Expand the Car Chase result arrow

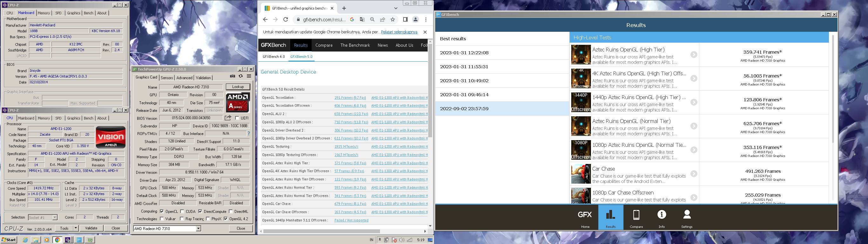click(694, 174)
